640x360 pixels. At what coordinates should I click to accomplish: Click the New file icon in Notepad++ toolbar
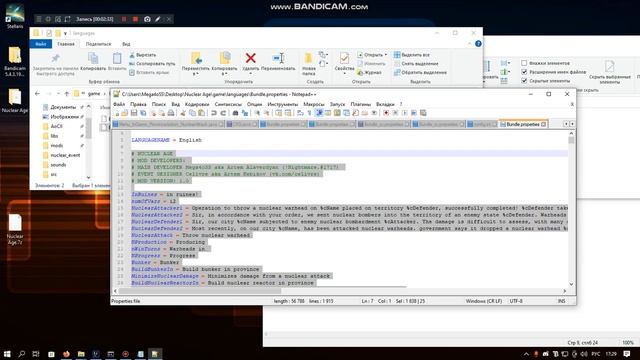117,113
